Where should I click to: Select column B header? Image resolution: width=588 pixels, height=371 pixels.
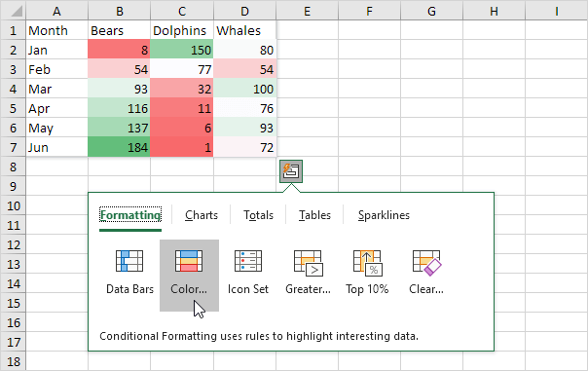(x=119, y=11)
